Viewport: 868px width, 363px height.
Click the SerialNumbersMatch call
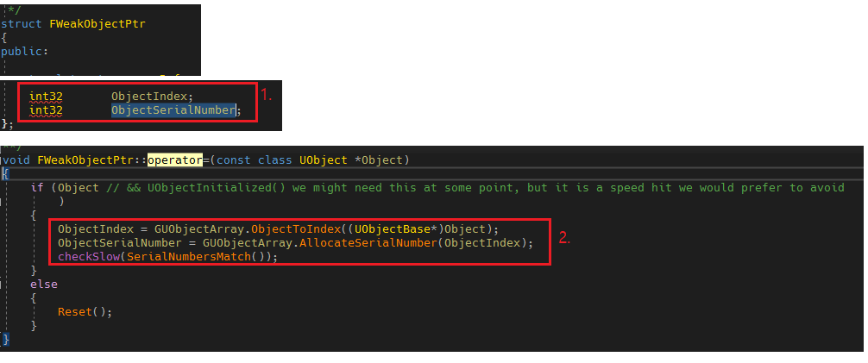(188, 257)
